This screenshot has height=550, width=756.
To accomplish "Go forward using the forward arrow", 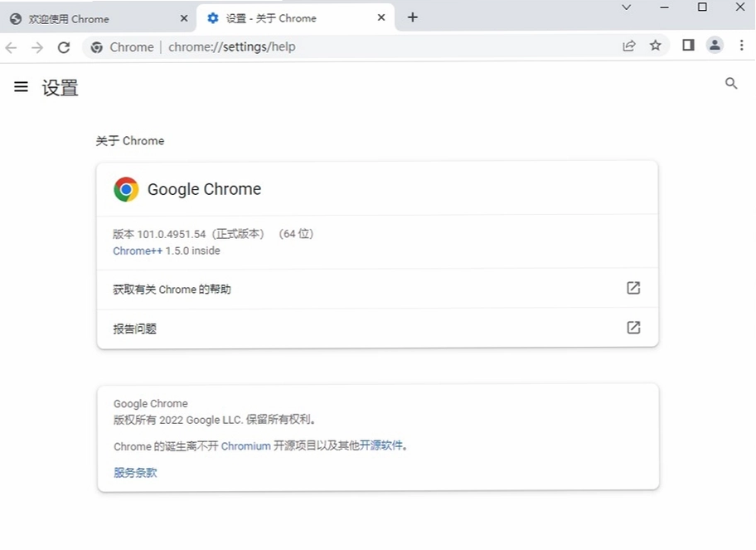I will point(37,47).
